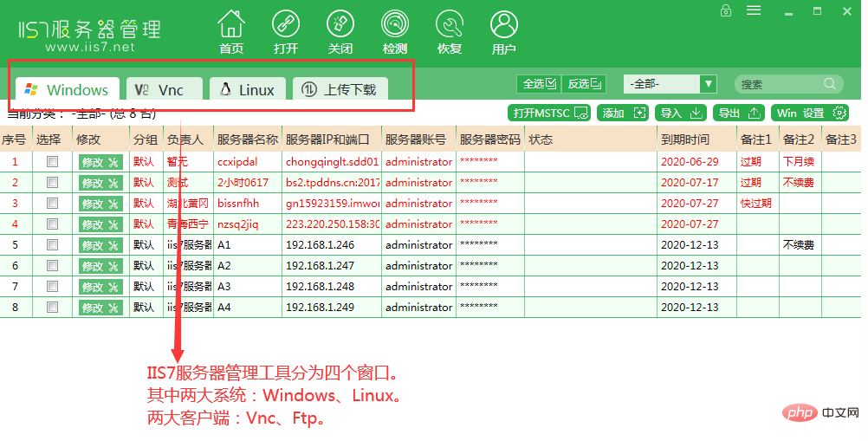The width and height of the screenshot is (868, 441).
Task: Click the 到期时间 column header
Action: pos(697,139)
